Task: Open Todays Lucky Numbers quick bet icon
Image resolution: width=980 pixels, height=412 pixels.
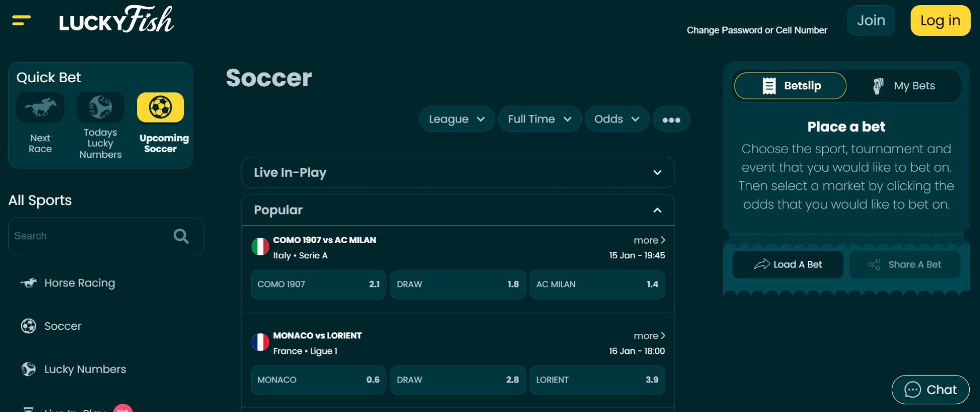Action: click(x=101, y=107)
